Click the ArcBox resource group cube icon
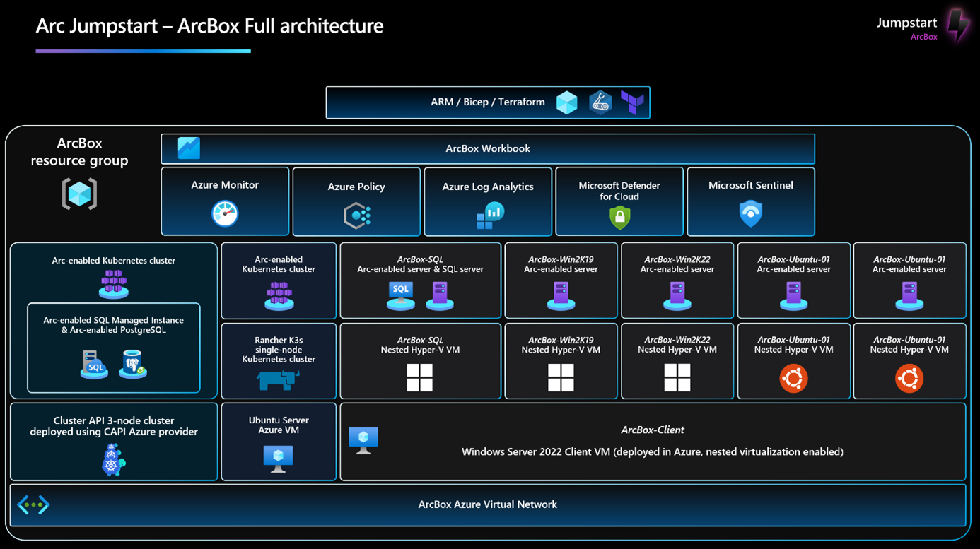The image size is (980, 549). point(79,194)
